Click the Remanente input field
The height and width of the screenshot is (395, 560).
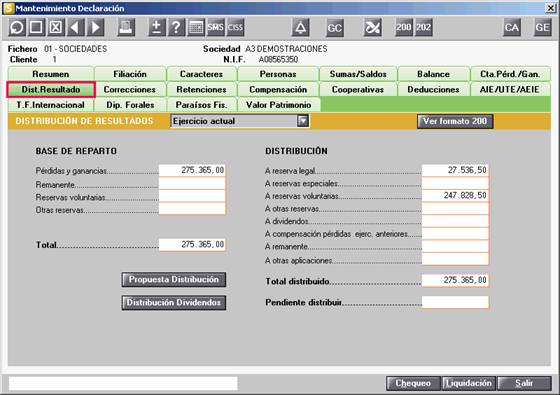point(192,184)
